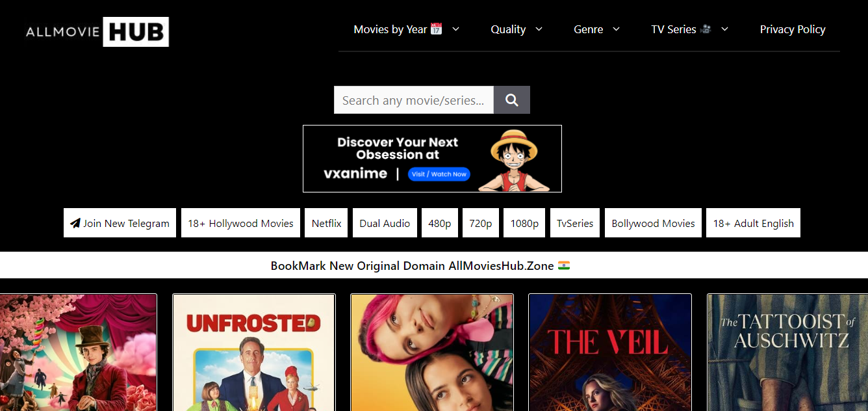Click Join New Telegram button
The width and height of the screenshot is (868, 411).
[120, 223]
